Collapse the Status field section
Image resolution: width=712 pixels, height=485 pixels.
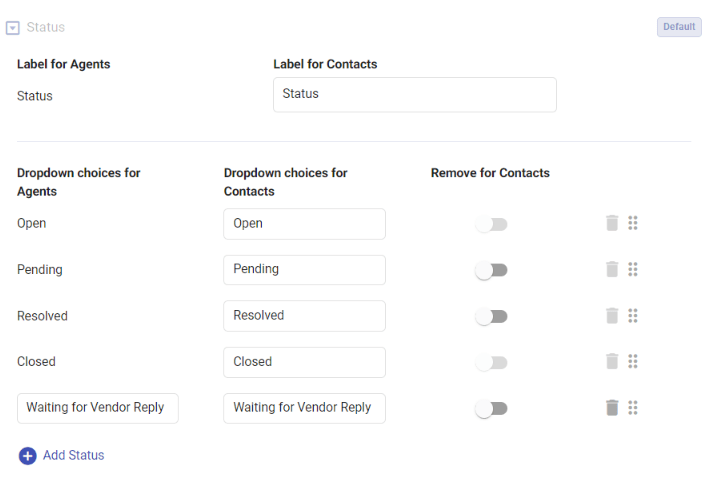tap(13, 28)
